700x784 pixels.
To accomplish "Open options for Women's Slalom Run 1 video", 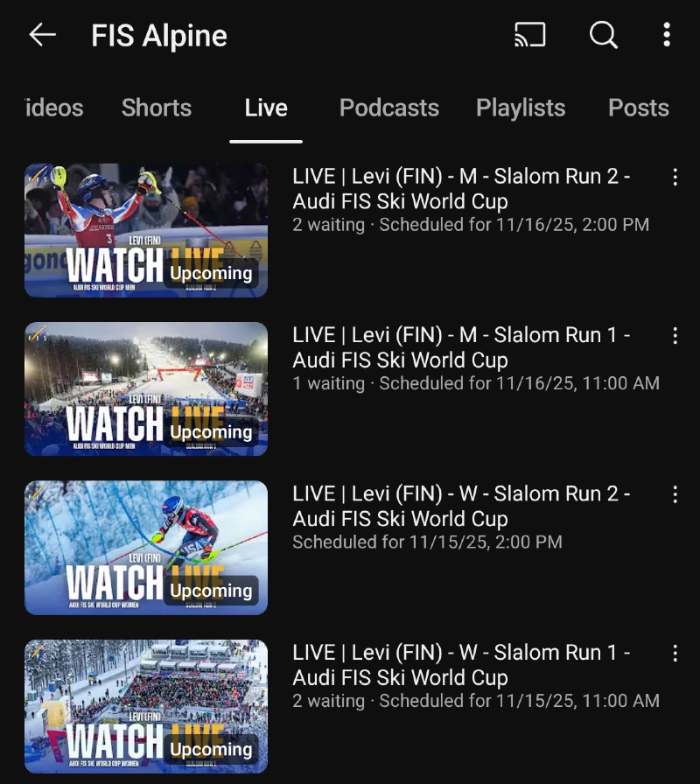I will 675,654.
